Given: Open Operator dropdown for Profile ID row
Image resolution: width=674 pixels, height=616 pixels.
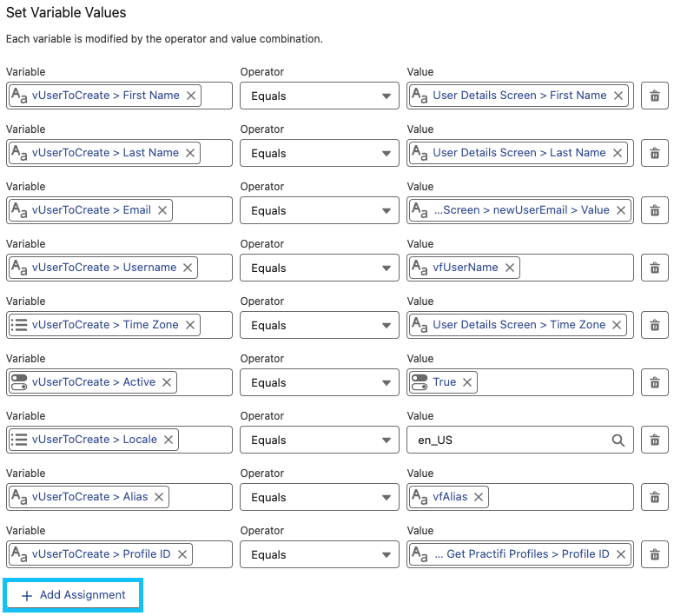Looking at the screenshot, I should click(x=318, y=555).
